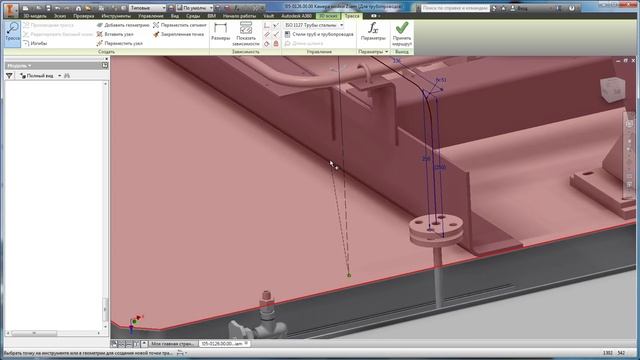Click the help search input field

click(x=455, y=8)
